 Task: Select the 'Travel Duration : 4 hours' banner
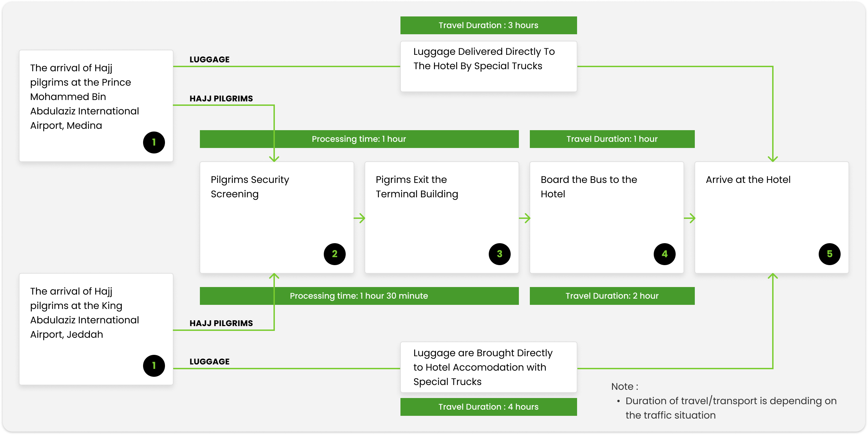(488, 407)
